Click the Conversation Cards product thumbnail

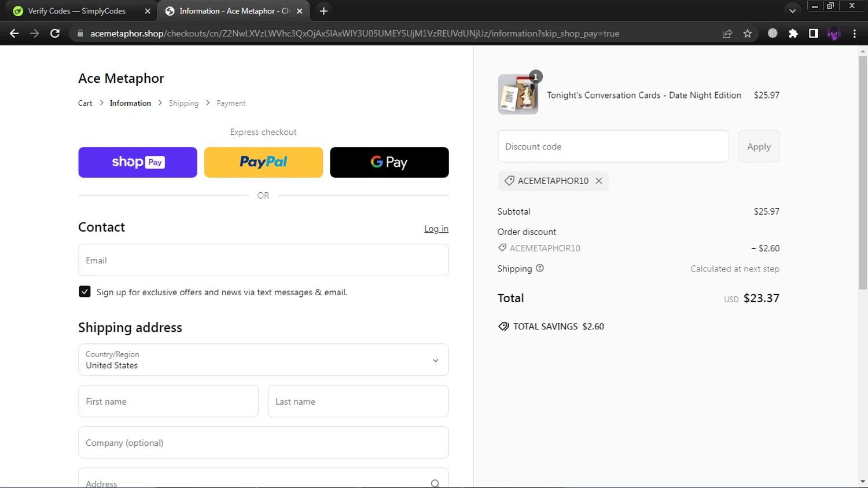tap(518, 94)
